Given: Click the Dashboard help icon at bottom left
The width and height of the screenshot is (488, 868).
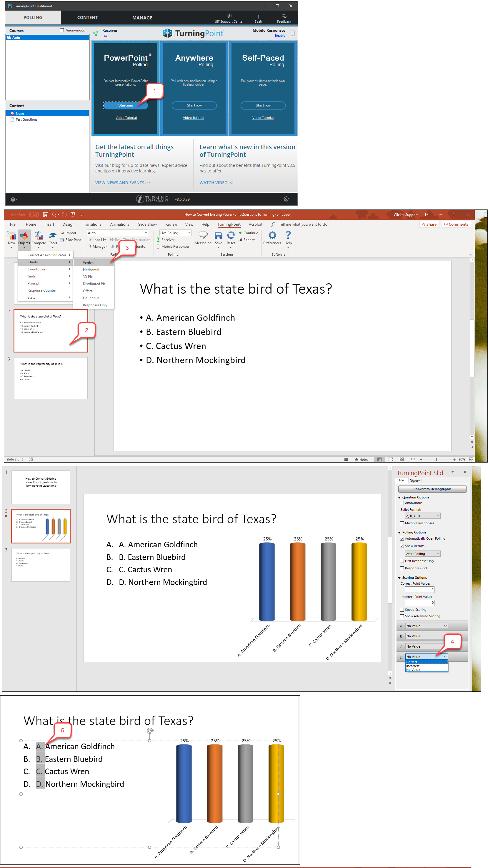Looking at the screenshot, I should point(13,199).
